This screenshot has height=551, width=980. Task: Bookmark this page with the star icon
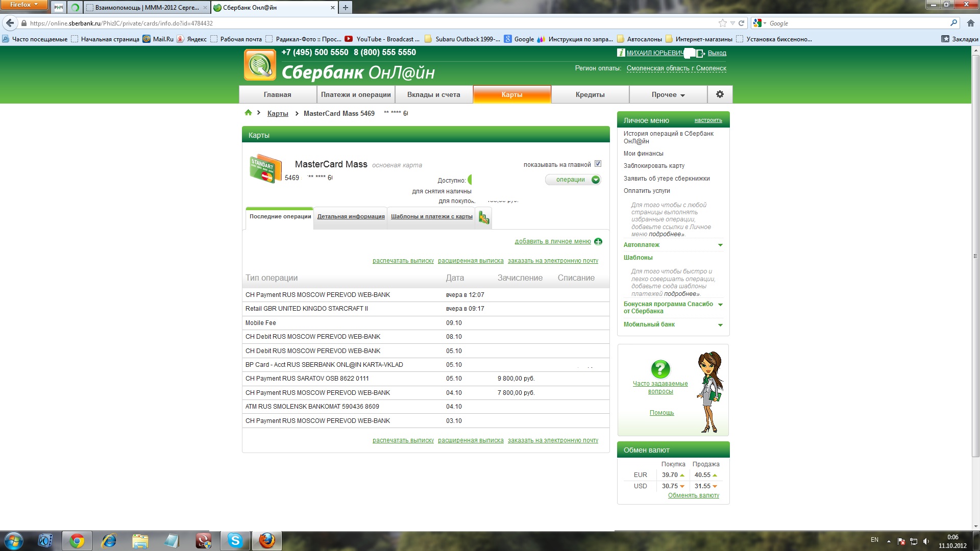[x=722, y=23]
